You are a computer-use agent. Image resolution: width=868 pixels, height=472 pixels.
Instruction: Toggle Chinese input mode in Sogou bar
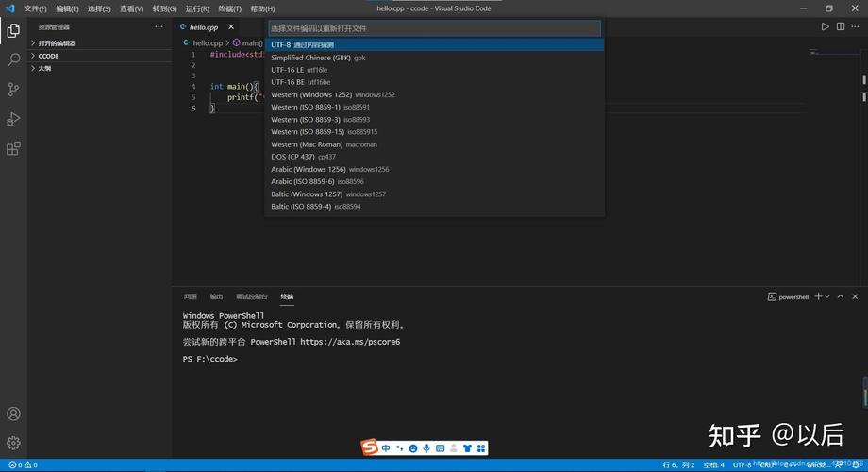[x=386, y=448]
